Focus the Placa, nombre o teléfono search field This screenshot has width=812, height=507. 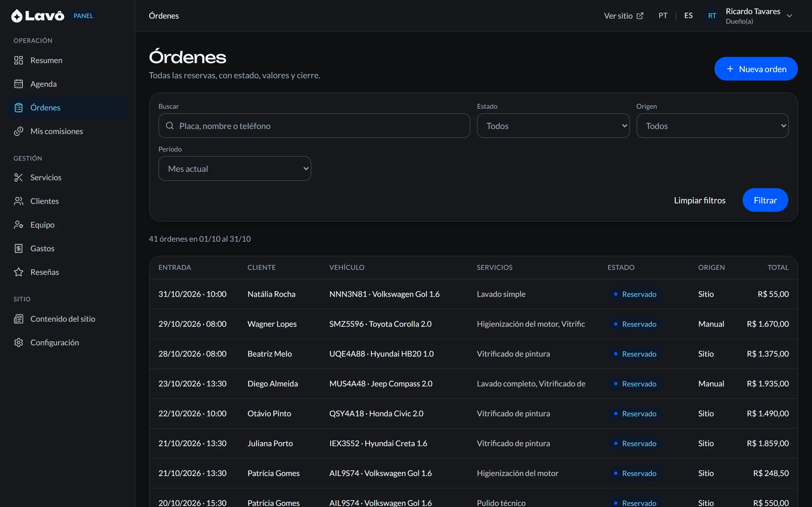pos(314,126)
